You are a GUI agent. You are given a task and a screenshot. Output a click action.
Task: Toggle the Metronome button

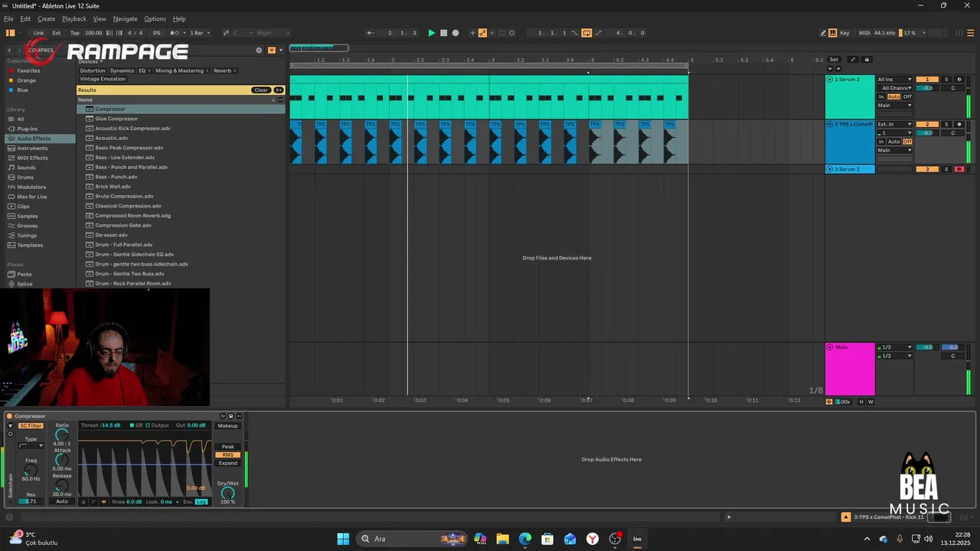[176, 33]
